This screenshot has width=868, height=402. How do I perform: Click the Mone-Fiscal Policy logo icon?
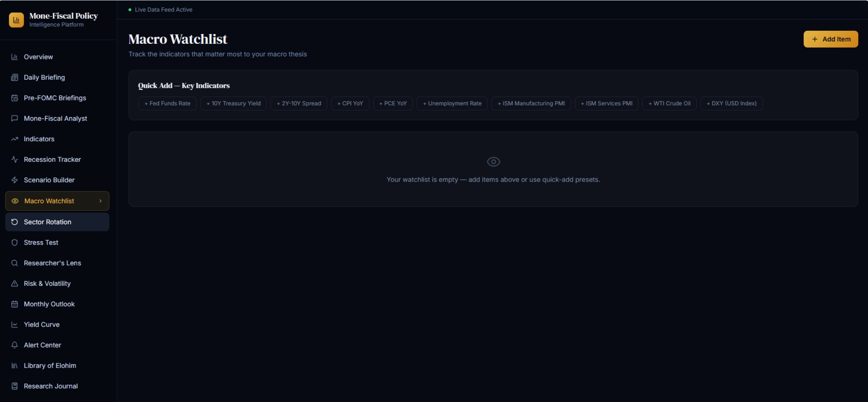[x=16, y=20]
